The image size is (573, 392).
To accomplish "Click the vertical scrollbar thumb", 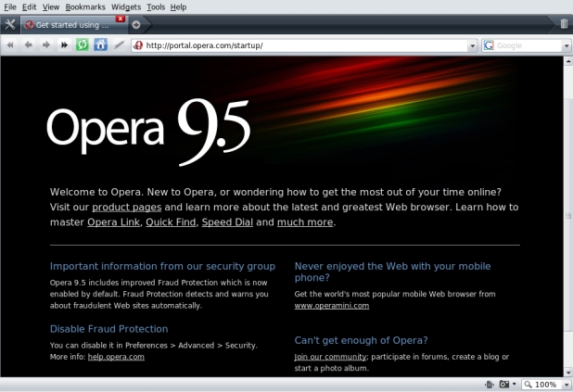I will click(x=567, y=216).
